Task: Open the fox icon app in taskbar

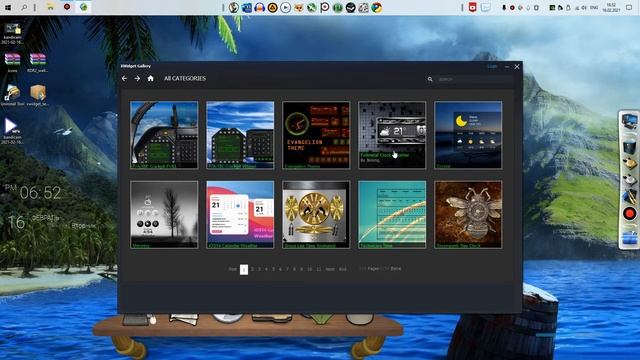Action: 299,7
